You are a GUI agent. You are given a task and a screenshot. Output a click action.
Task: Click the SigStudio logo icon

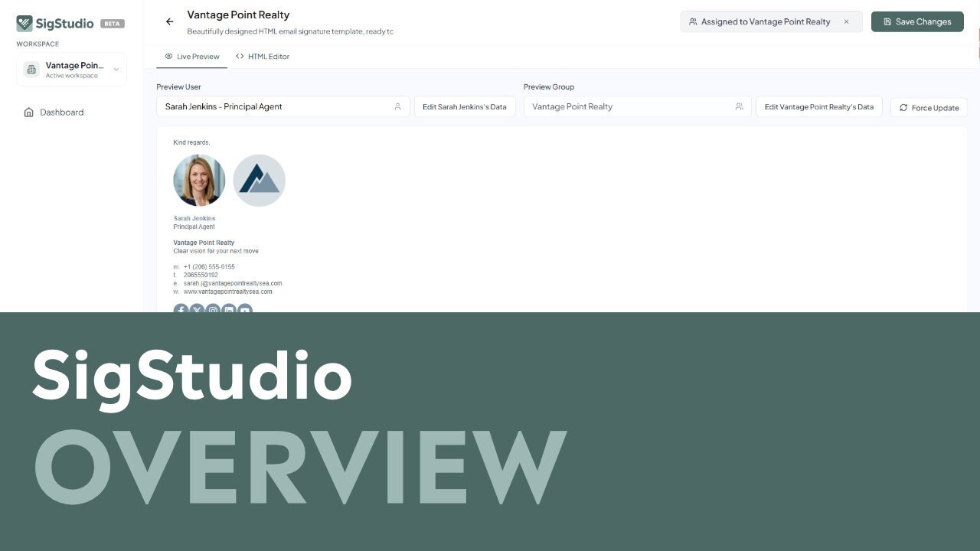24,23
